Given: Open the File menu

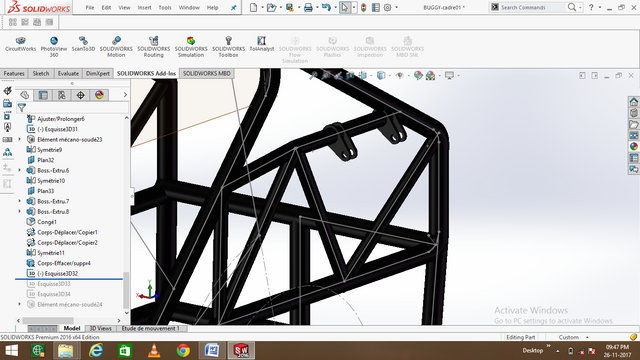Looking at the screenshot, I should coord(90,7).
